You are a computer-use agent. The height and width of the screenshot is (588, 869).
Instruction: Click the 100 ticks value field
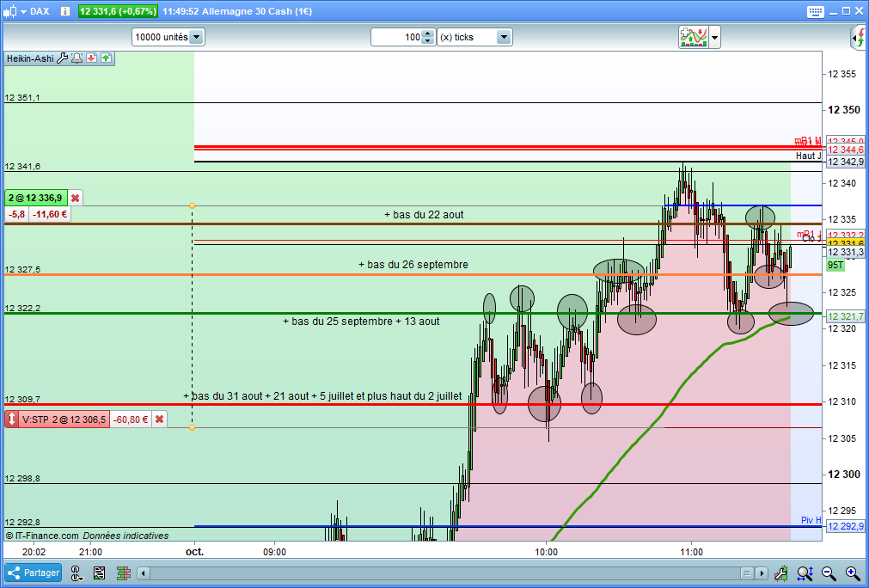[x=396, y=37]
